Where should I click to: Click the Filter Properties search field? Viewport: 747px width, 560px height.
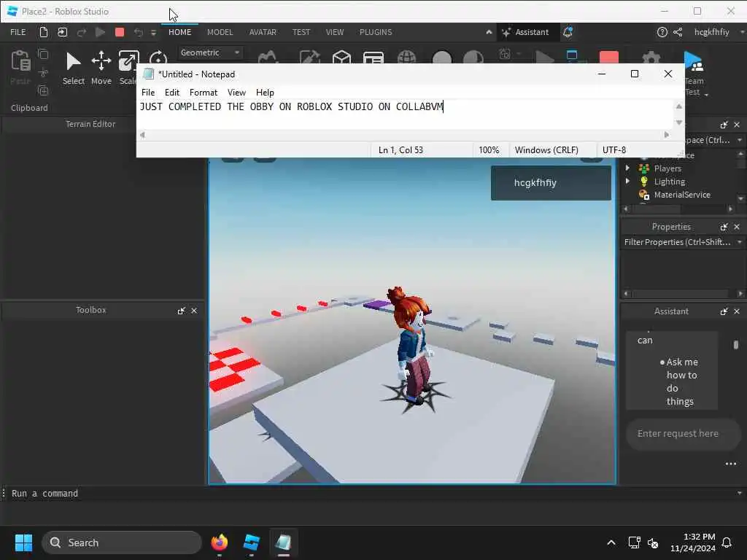tap(677, 242)
